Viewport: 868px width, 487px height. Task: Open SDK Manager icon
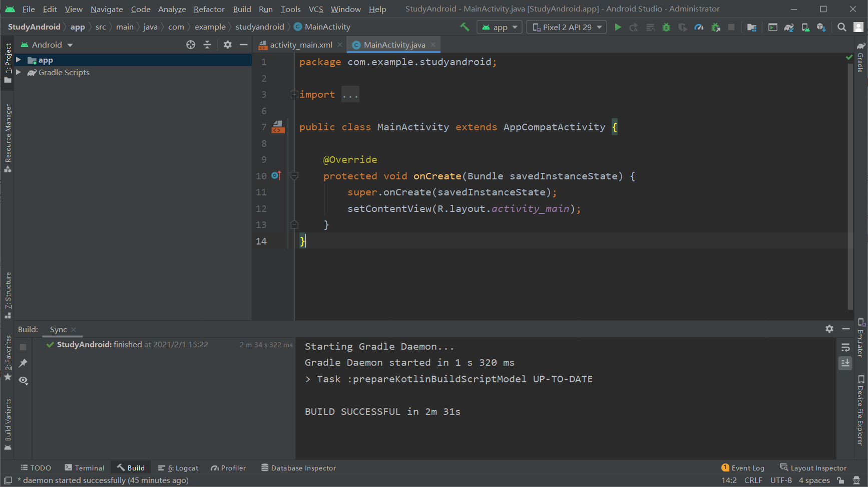tap(821, 27)
